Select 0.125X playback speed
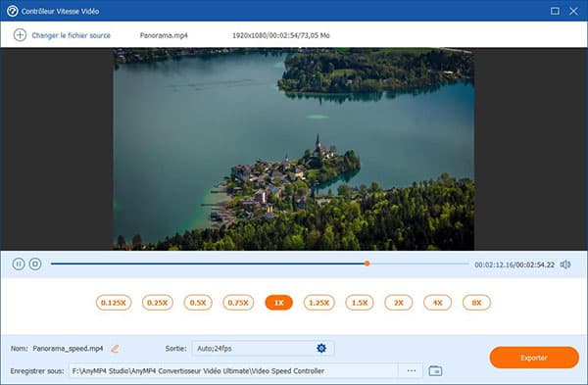 pos(114,303)
